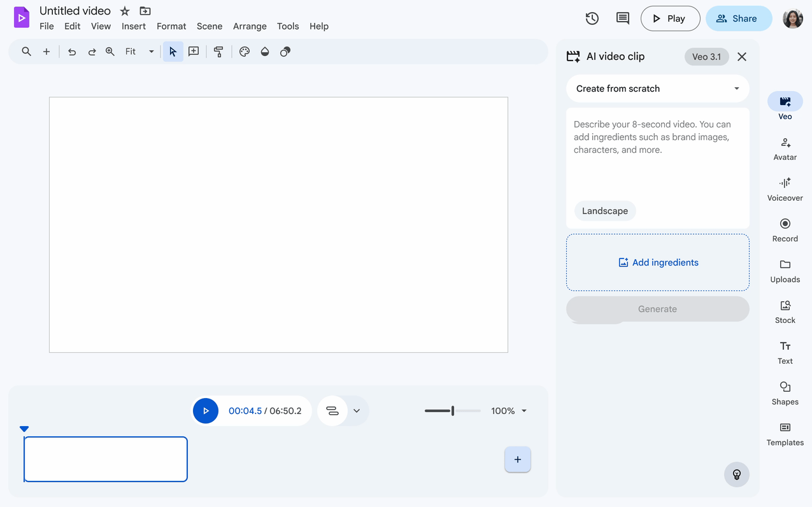
Task: Open version history
Action: click(x=592, y=18)
